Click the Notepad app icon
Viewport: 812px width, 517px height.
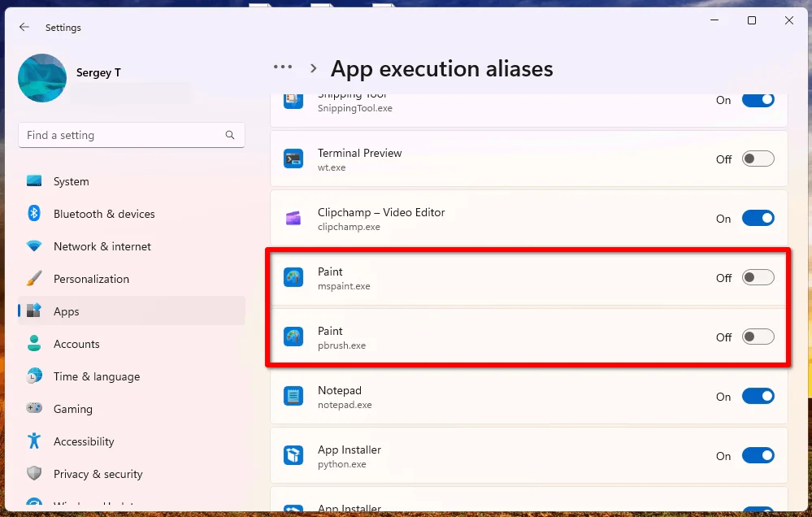point(293,397)
